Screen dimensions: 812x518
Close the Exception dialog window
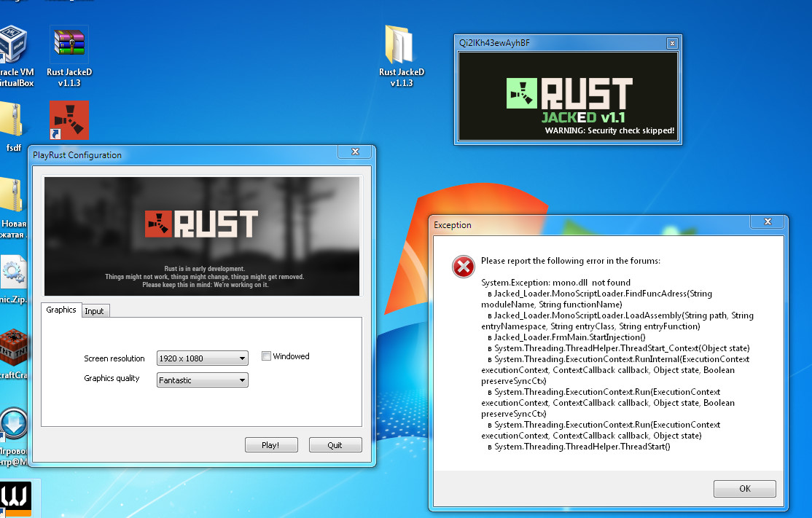768,221
